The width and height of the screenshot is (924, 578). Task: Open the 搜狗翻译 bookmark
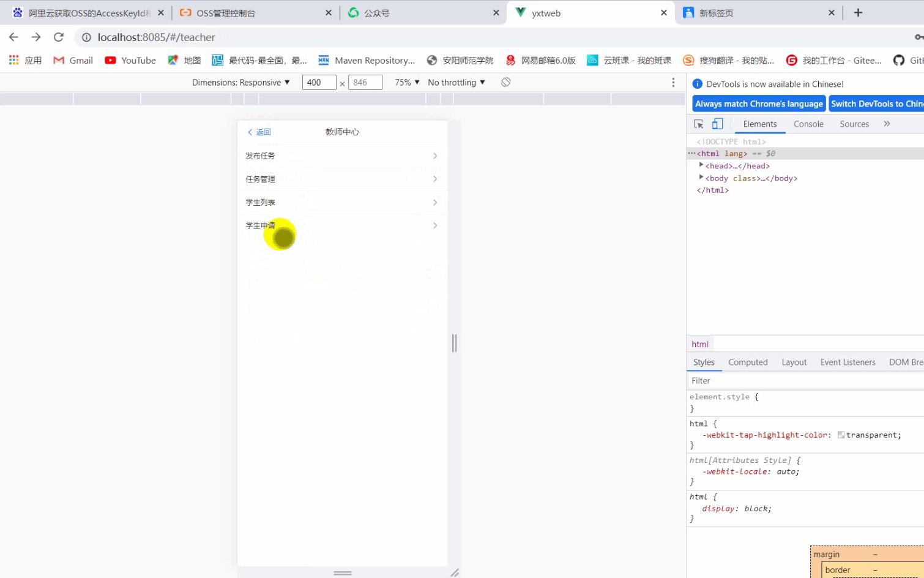pos(728,60)
